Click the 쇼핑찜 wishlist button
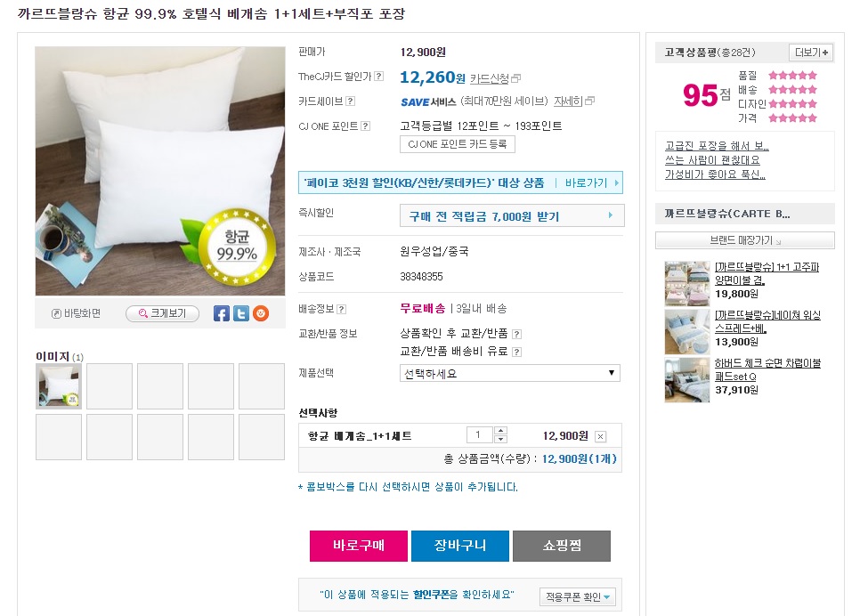Image resolution: width=868 pixels, height=616 pixels. pos(561,546)
